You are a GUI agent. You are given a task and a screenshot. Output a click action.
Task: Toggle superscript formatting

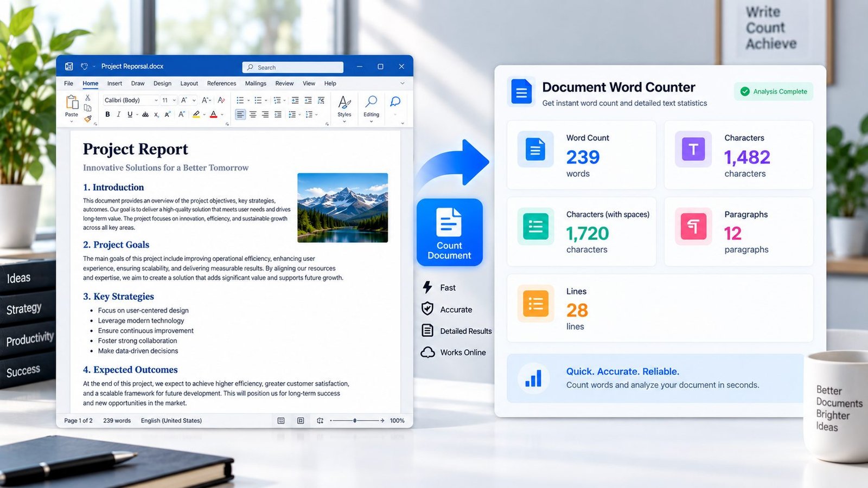[x=168, y=114]
